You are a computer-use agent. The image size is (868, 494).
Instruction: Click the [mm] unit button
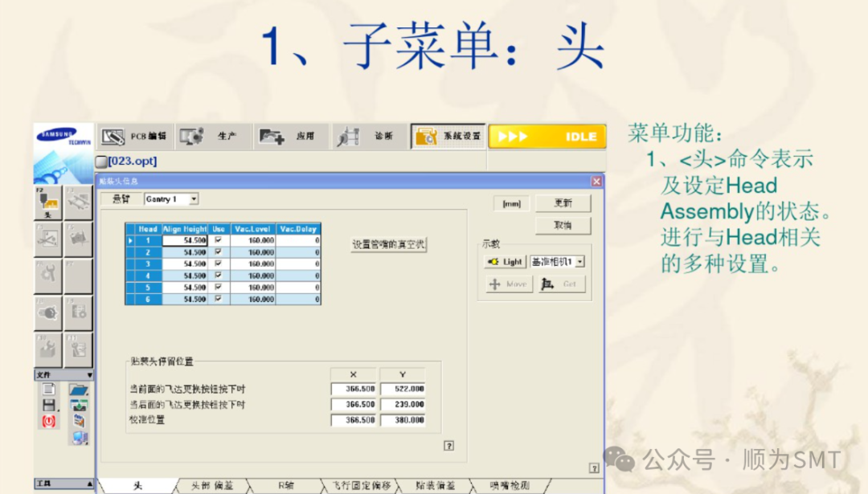[x=511, y=203]
